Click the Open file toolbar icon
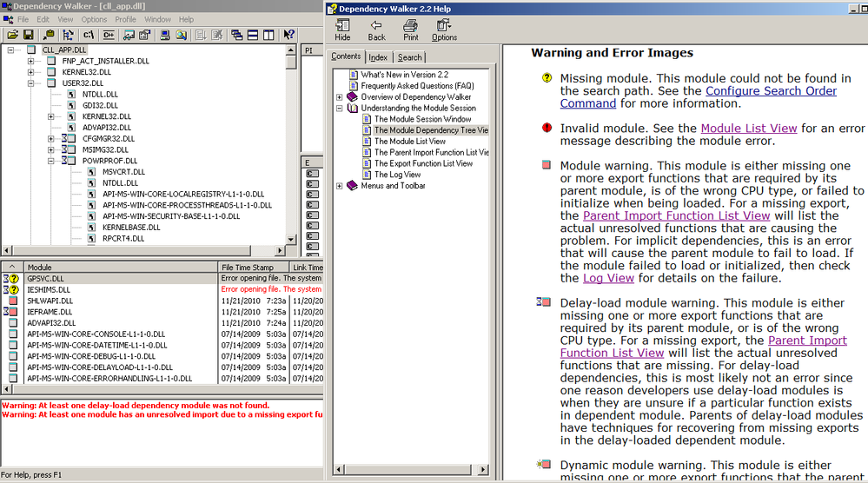 pyautogui.click(x=12, y=35)
